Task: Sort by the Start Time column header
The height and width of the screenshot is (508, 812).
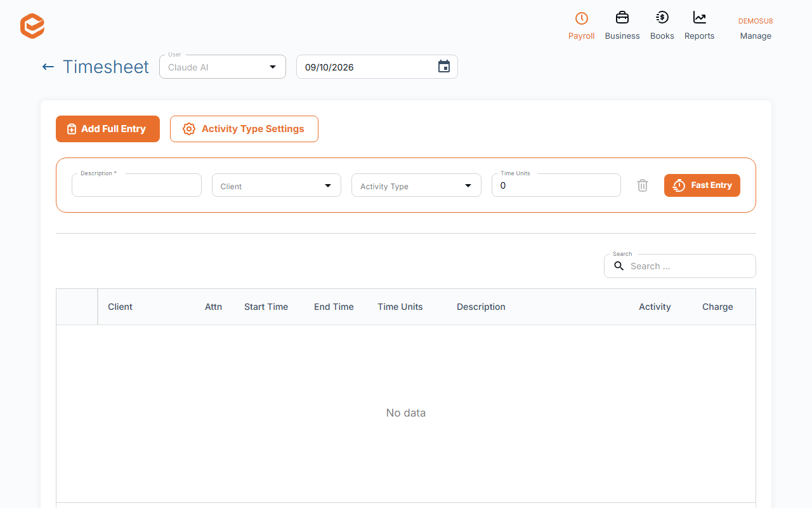Action: click(266, 307)
